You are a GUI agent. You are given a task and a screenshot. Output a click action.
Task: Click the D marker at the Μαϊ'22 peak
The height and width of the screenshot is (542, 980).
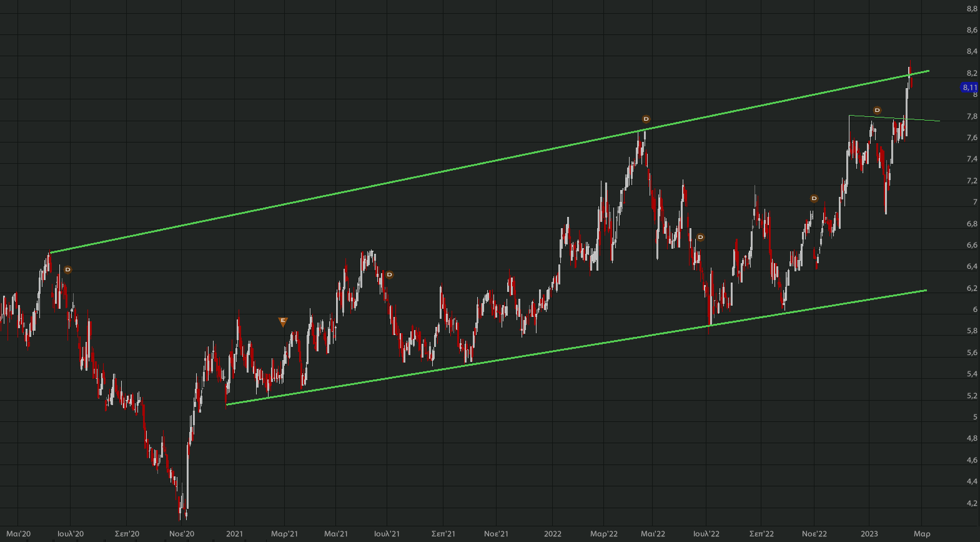[646, 119]
